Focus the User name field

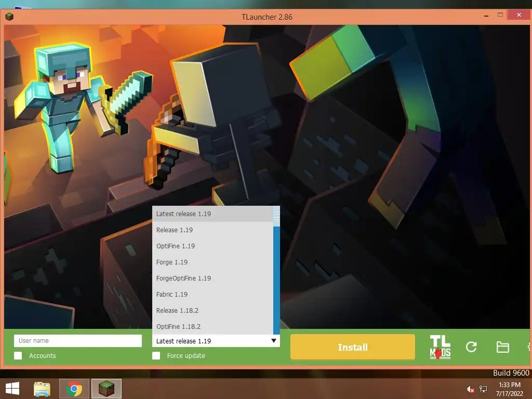pos(78,341)
